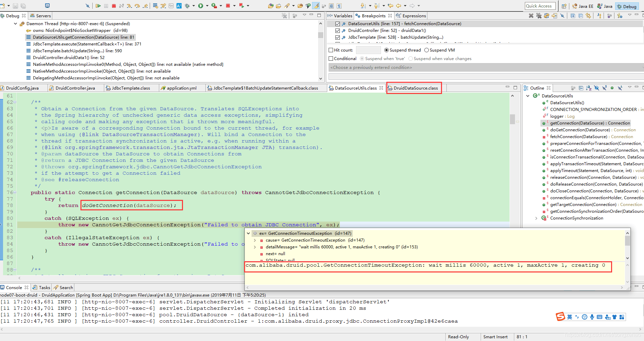Image resolution: width=644 pixels, height=341 pixels.
Task: Uncheck the DruidController line 52 breakpoint
Action: pyautogui.click(x=337, y=31)
